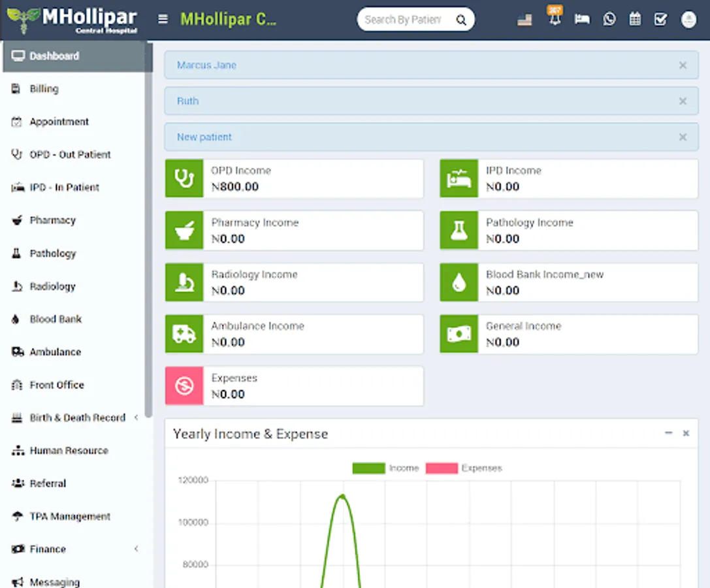Dismiss the New patient notification
This screenshot has height=588, width=710.
[683, 137]
